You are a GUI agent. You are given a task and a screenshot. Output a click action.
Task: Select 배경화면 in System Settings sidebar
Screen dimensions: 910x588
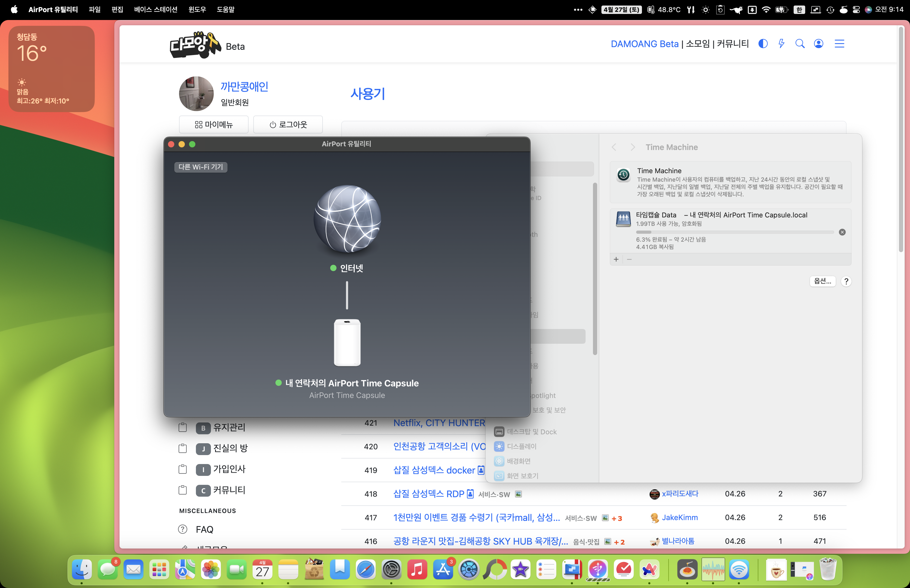pyautogui.click(x=512, y=461)
